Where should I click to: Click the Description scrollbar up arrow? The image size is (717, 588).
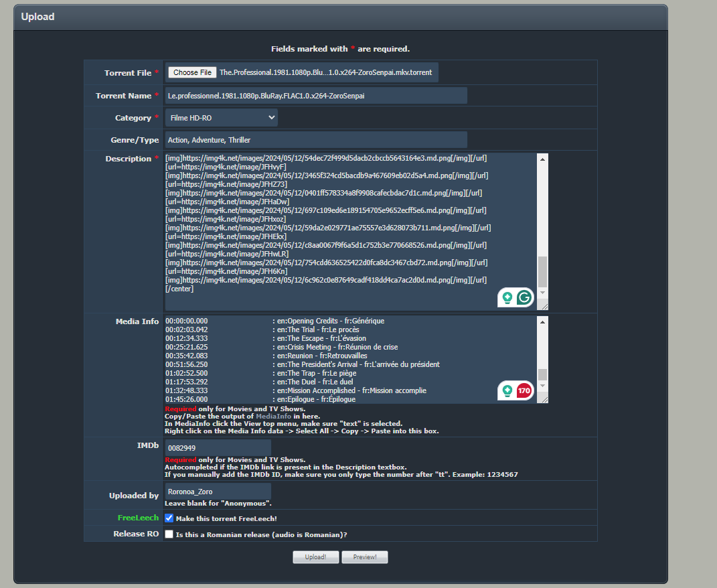[x=542, y=159]
